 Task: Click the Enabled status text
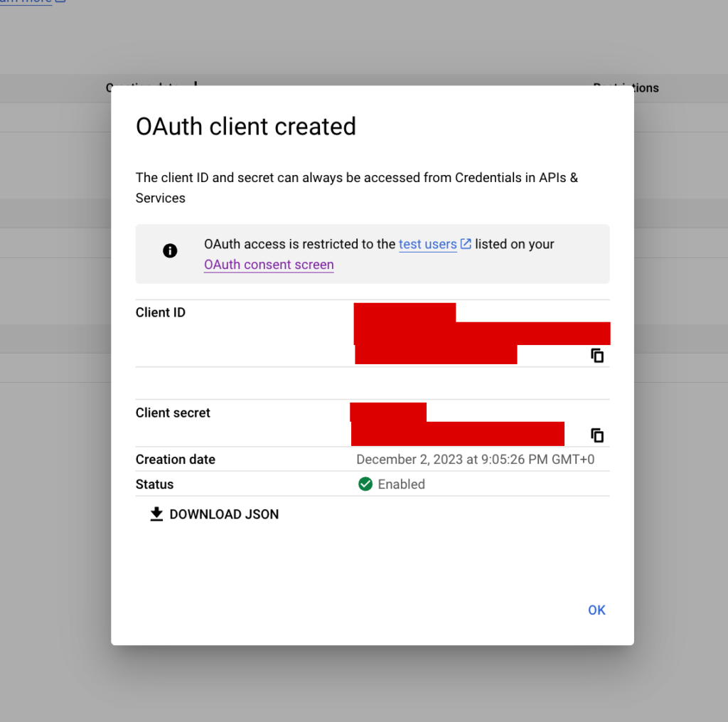pyautogui.click(x=401, y=484)
